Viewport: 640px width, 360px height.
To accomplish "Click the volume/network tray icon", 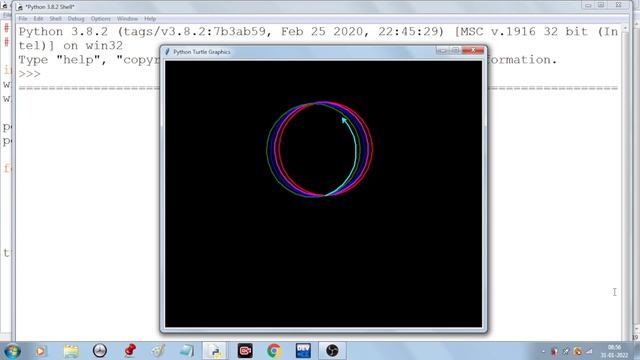I will pyautogui.click(x=589, y=351).
